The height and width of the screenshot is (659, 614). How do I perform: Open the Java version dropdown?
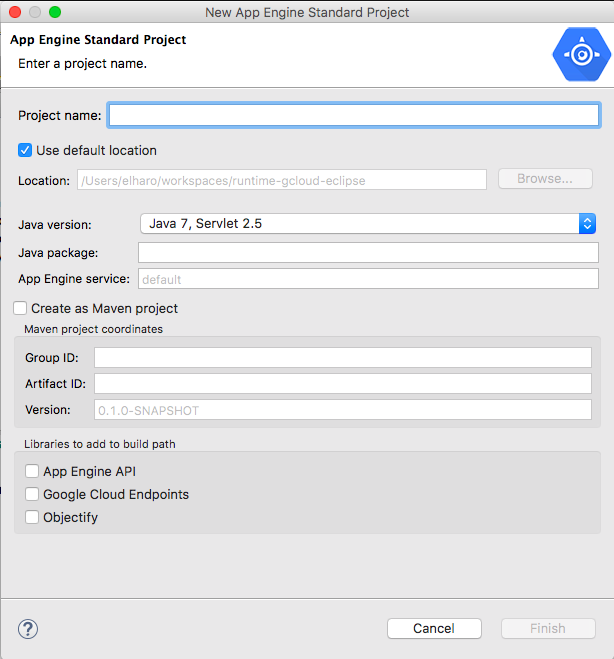point(368,224)
